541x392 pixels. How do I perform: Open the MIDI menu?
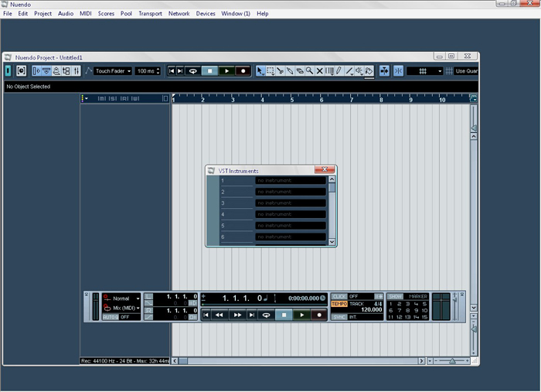(x=86, y=13)
